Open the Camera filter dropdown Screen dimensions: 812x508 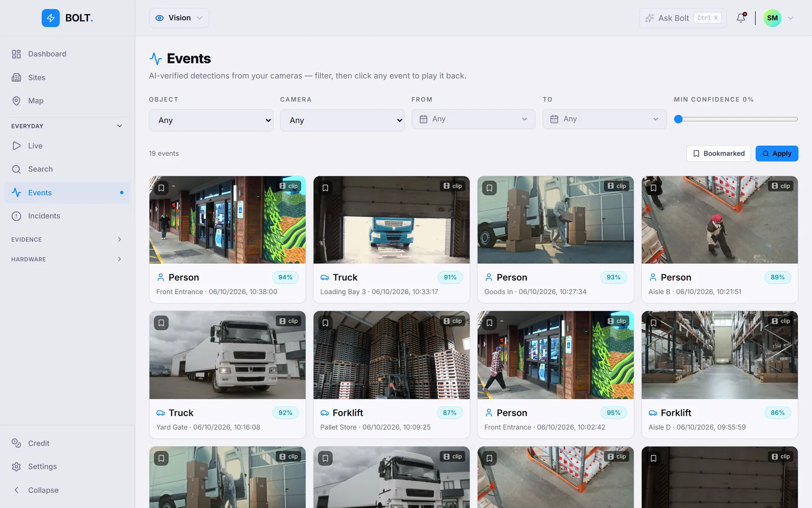coord(343,120)
